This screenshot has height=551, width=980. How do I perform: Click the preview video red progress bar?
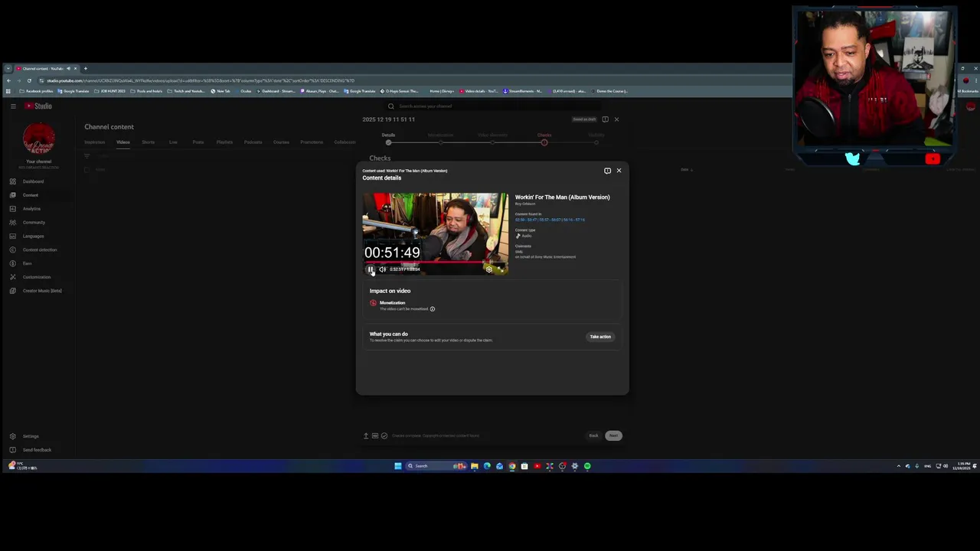pos(435,262)
